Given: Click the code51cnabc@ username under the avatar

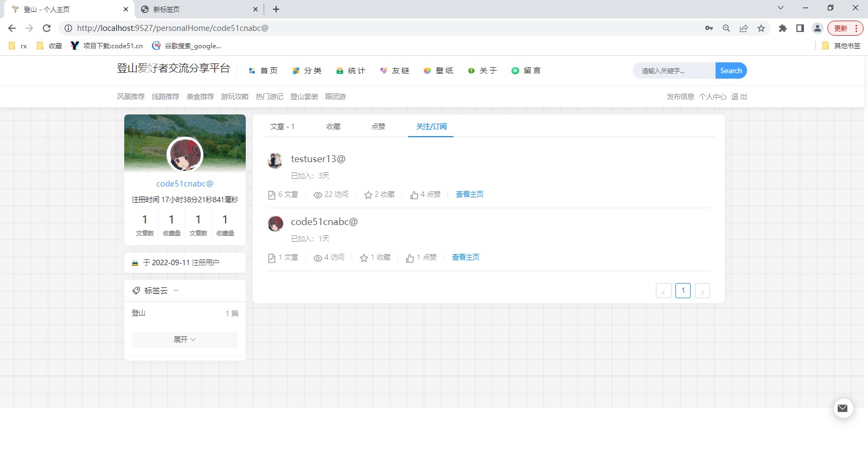Looking at the screenshot, I should click(185, 184).
